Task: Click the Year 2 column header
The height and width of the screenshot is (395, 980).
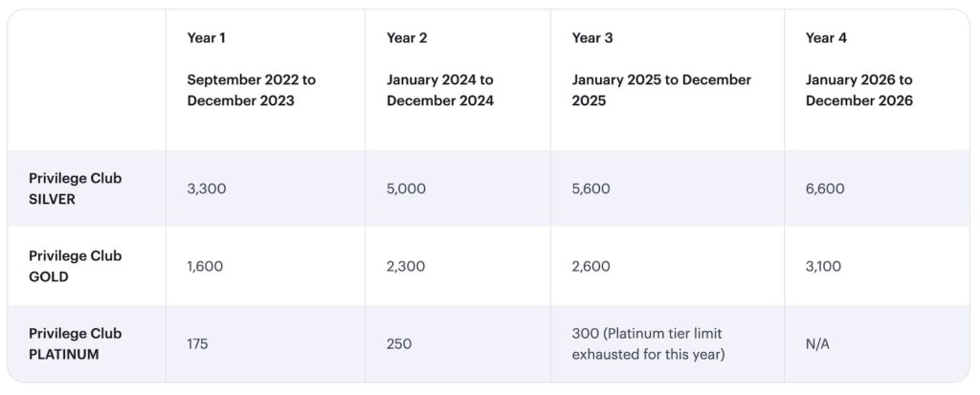Action: pos(406,38)
